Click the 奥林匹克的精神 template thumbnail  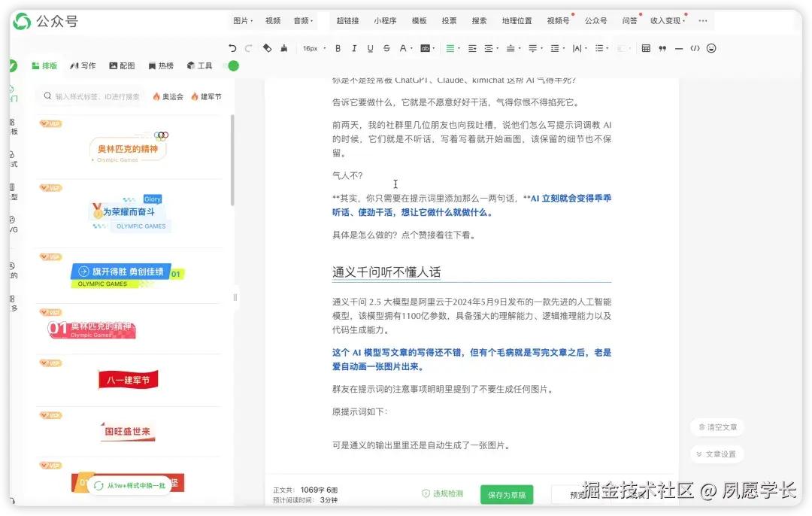[128, 148]
